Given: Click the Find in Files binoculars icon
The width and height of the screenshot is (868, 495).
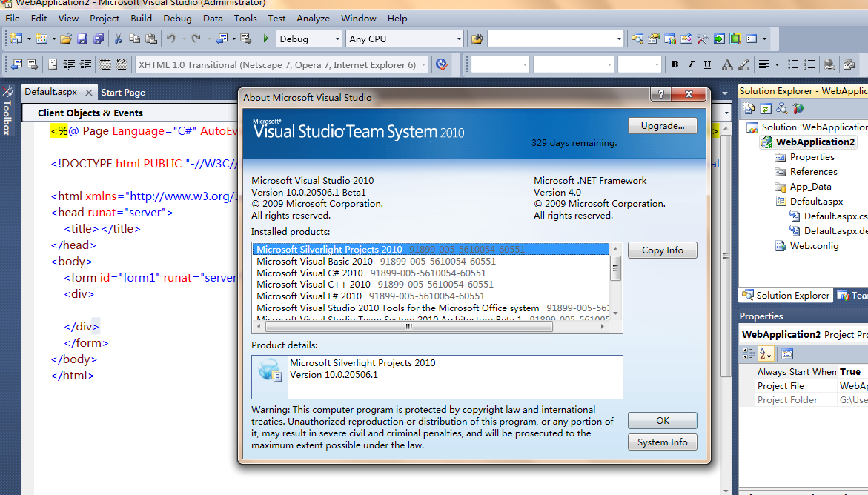Looking at the screenshot, I should click(477, 39).
